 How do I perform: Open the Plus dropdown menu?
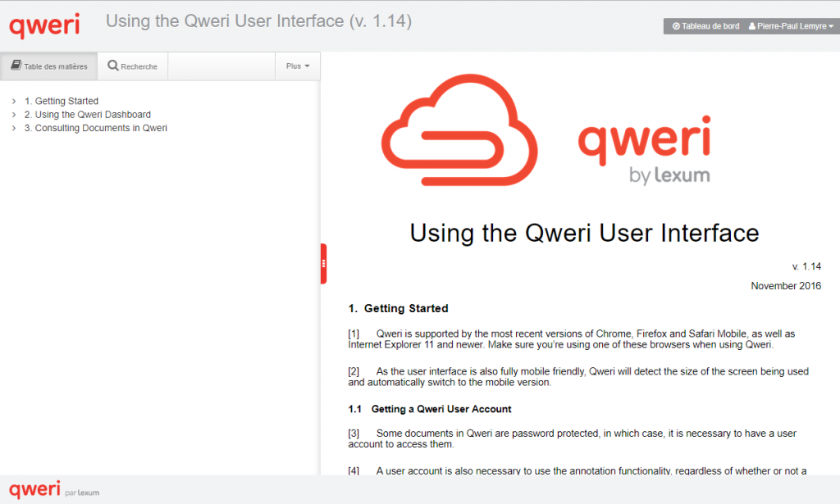click(297, 66)
